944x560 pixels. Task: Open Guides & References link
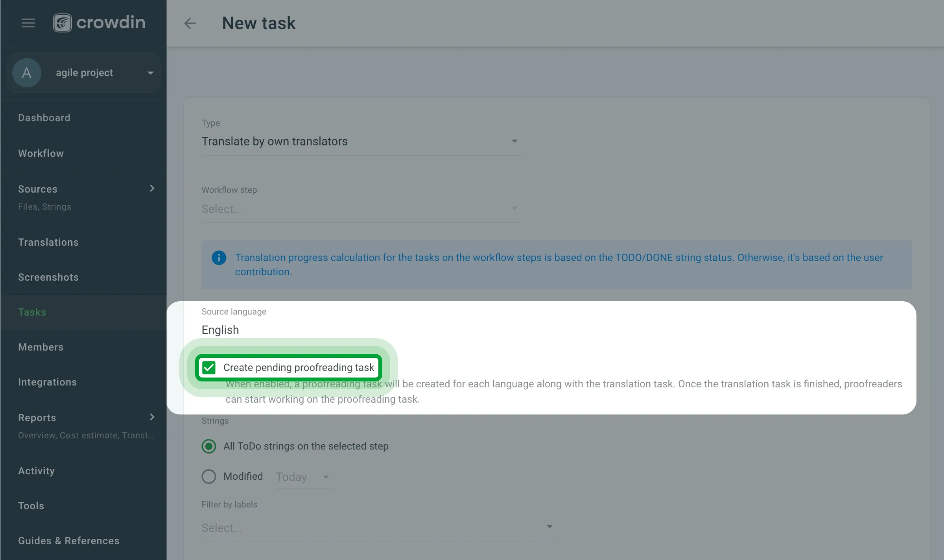pyautogui.click(x=68, y=540)
